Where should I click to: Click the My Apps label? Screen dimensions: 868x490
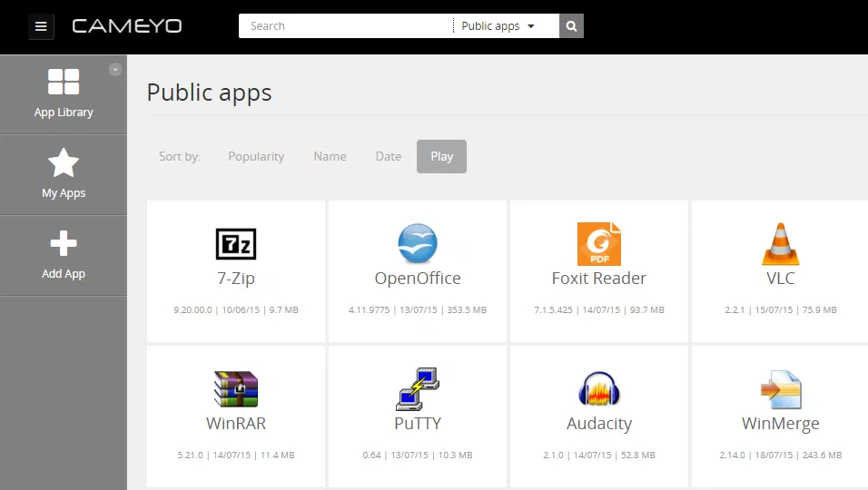64,193
